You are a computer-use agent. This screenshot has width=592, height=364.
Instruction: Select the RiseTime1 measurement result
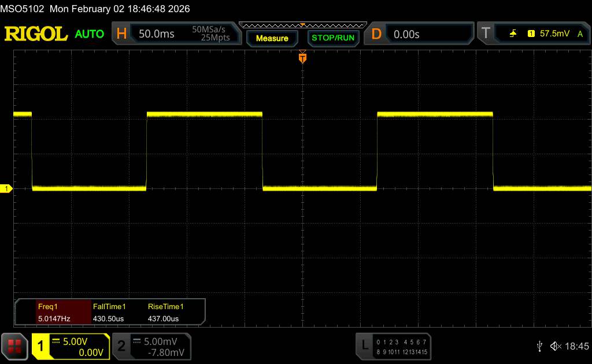click(165, 313)
